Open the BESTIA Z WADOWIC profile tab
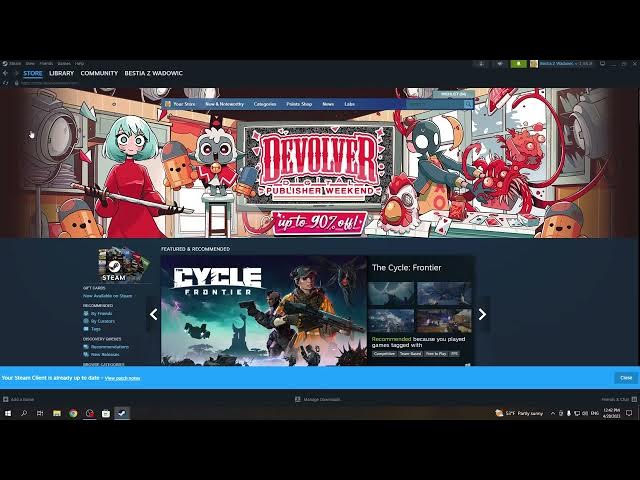640x480 pixels. [x=153, y=73]
